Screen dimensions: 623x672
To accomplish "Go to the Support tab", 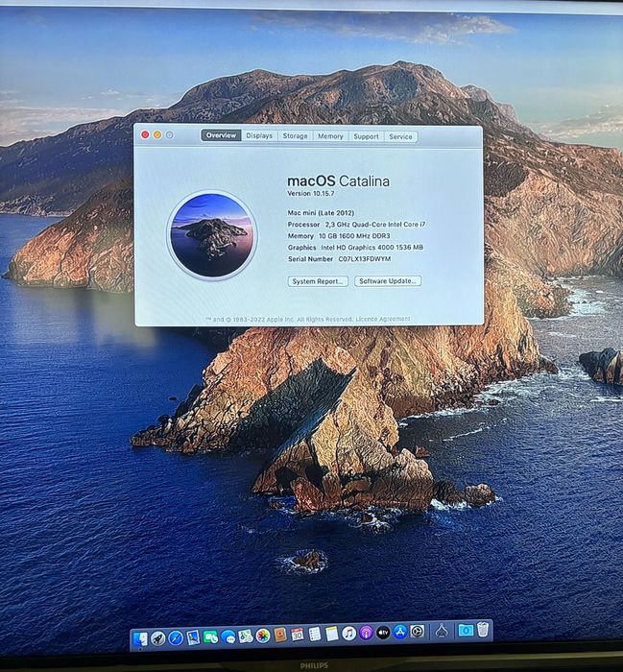I will click(x=366, y=136).
